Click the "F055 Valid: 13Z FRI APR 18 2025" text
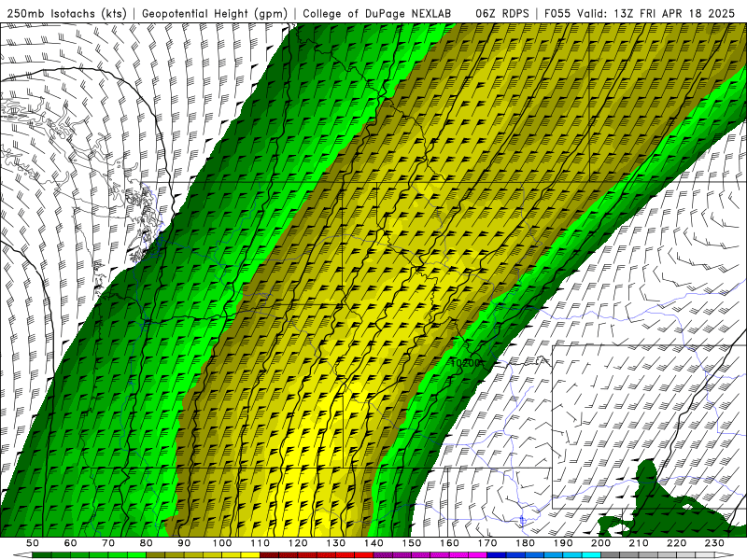This screenshot has width=747, height=560. (640, 13)
